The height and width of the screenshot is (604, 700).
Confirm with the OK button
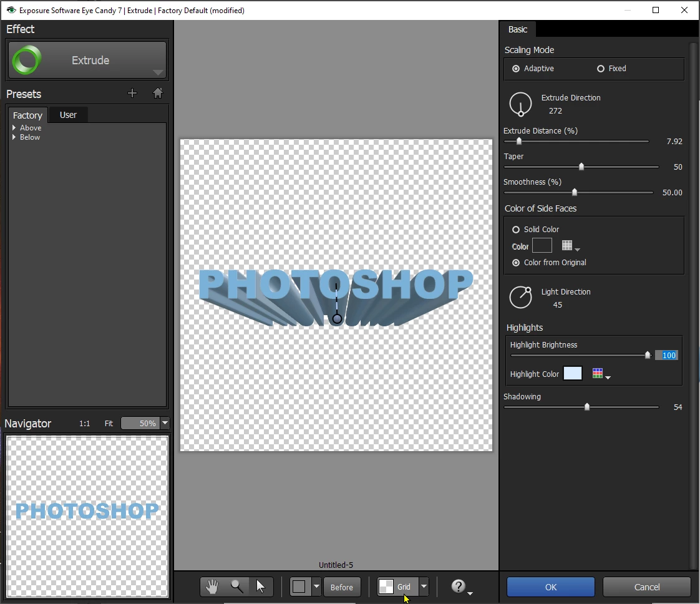point(550,587)
